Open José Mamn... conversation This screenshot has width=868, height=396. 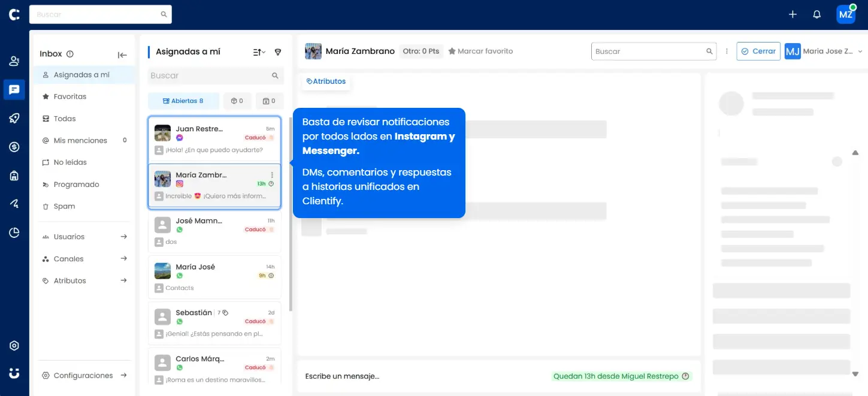(x=214, y=231)
